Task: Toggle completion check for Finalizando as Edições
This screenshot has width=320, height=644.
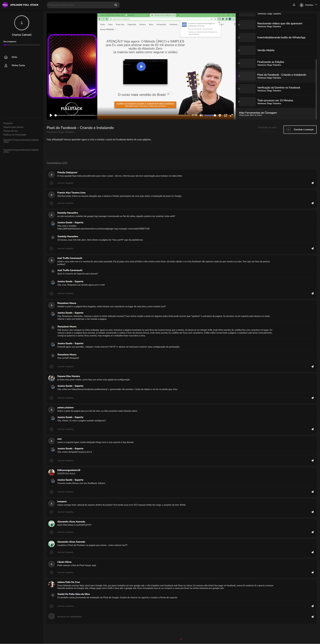Action: (x=239, y=63)
